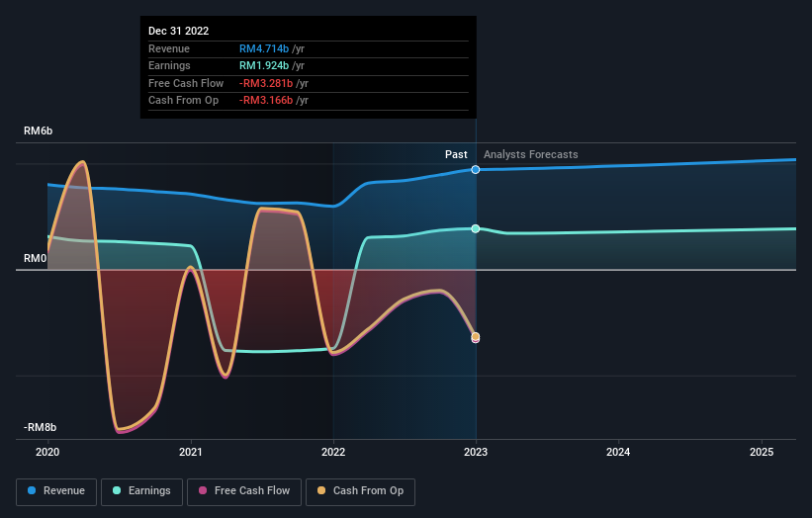This screenshot has height=518, width=812.
Task: Click the orange Cash From Op data point at 2023
Action: [476, 336]
